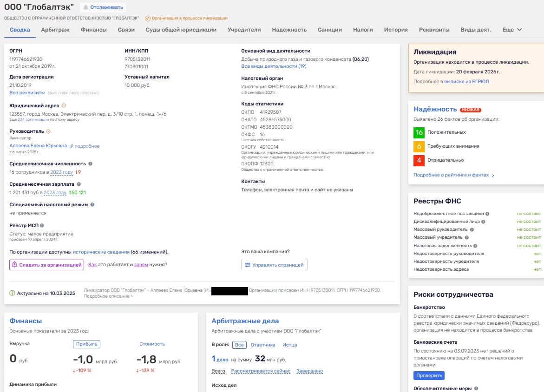Select the Учредители tab
Image resolution: width=544 pixels, height=392 pixels.
pos(244,30)
